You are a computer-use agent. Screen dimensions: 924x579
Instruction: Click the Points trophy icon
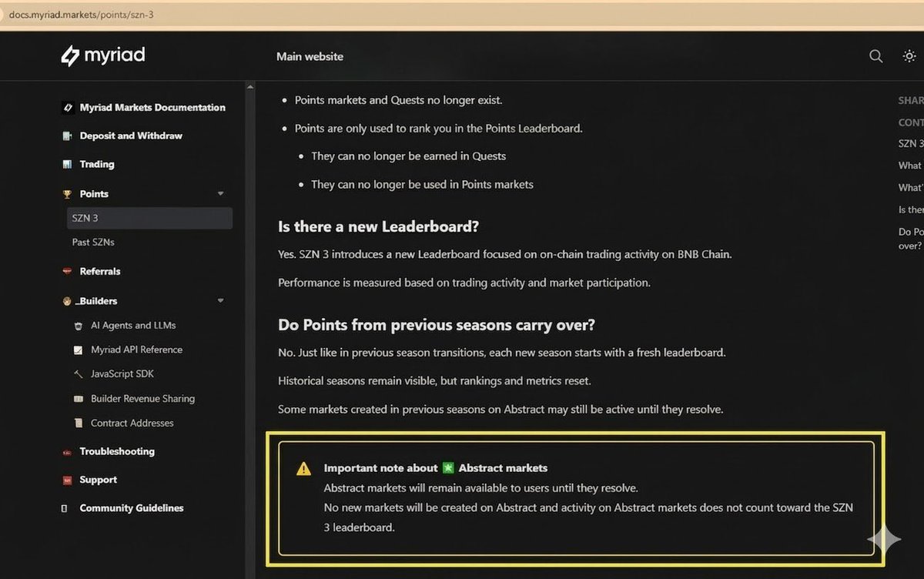[x=67, y=194]
